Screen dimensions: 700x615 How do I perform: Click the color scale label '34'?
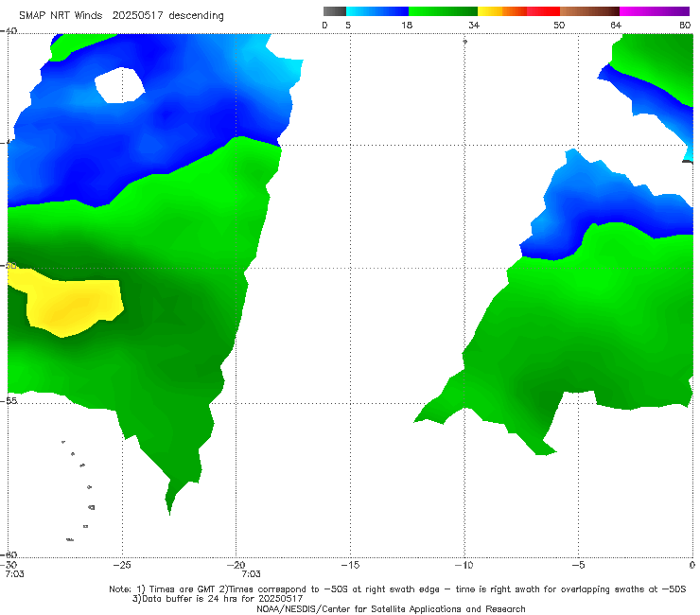tap(474, 25)
